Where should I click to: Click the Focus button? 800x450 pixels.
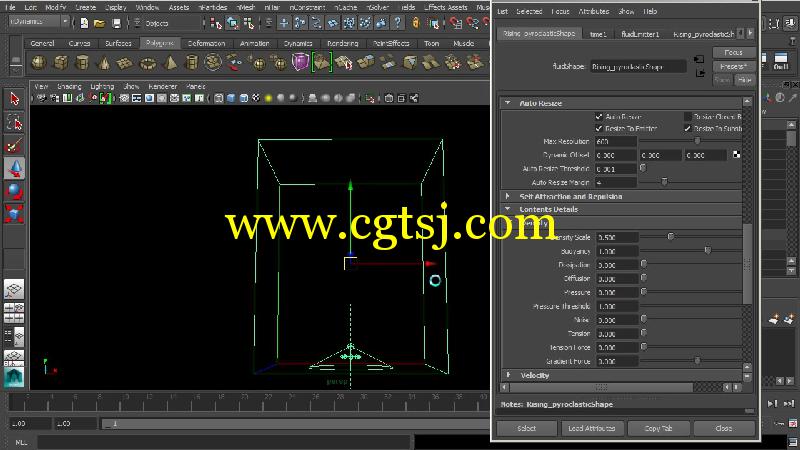[734, 53]
